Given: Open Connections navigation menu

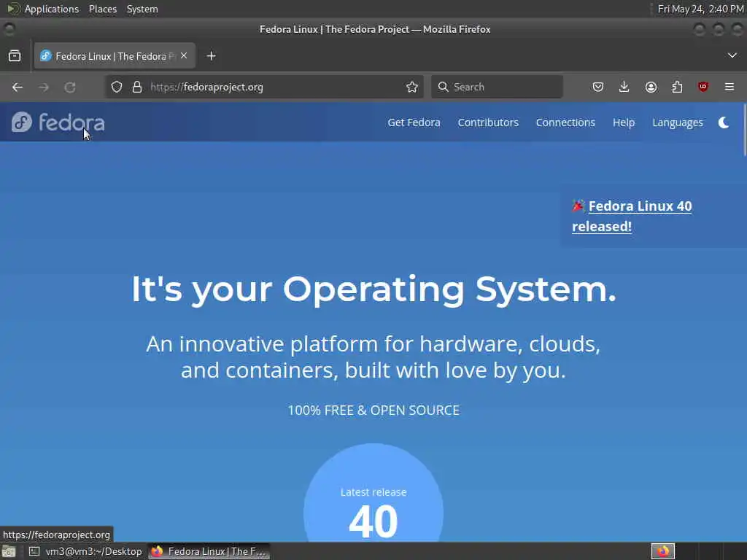Looking at the screenshot, I should pyautogui.click(x=565, y=122).
